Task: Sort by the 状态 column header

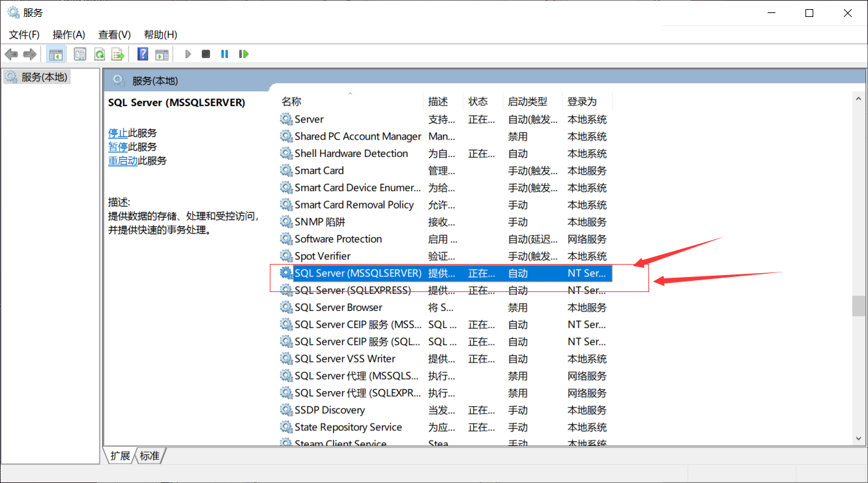Action: click(x=484, y=102)
